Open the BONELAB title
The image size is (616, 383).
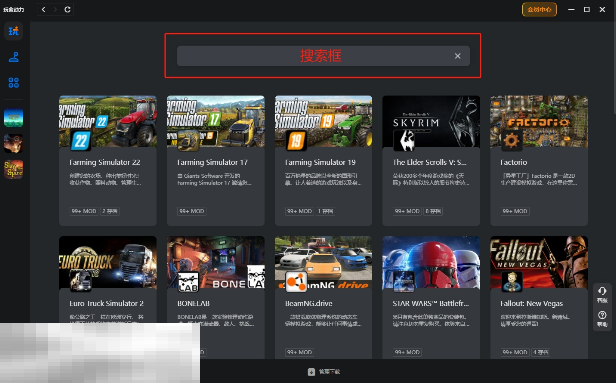tap(193, 303)
